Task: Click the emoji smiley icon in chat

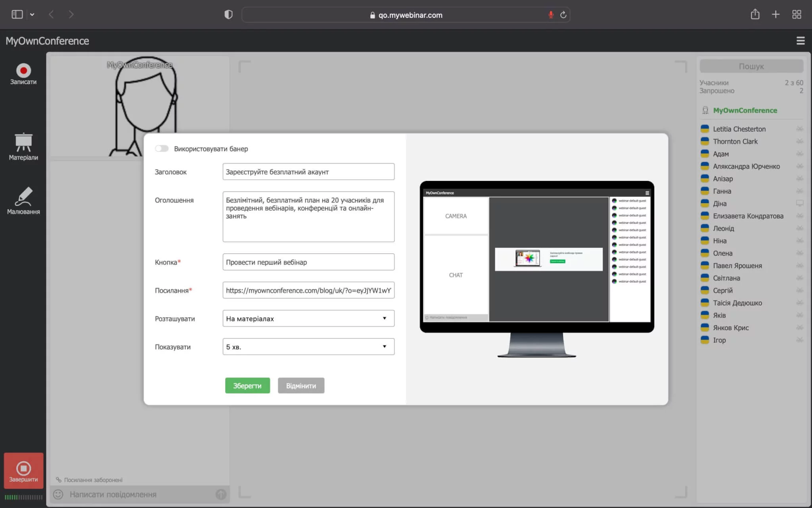Action: (x=58, y=494)
